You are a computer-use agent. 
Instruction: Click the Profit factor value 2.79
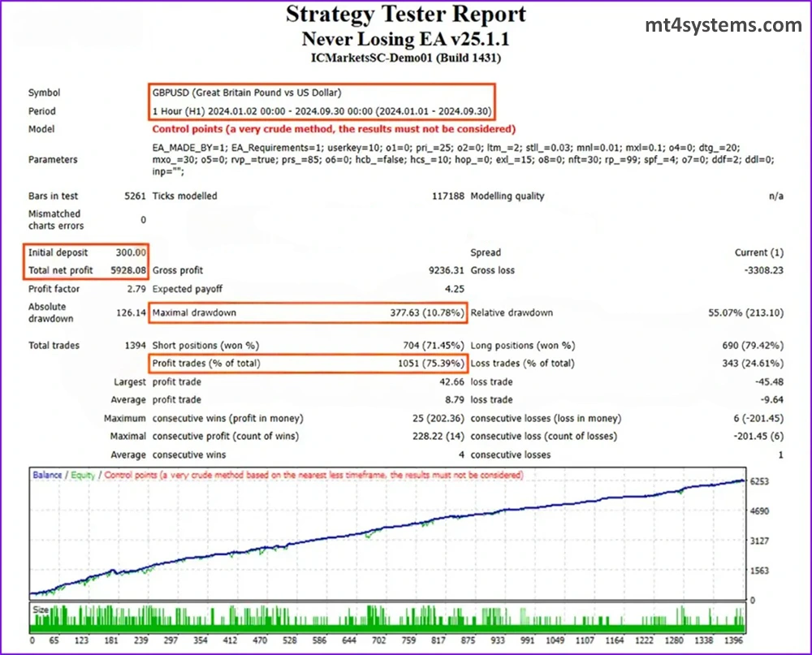tap(135, 289)
